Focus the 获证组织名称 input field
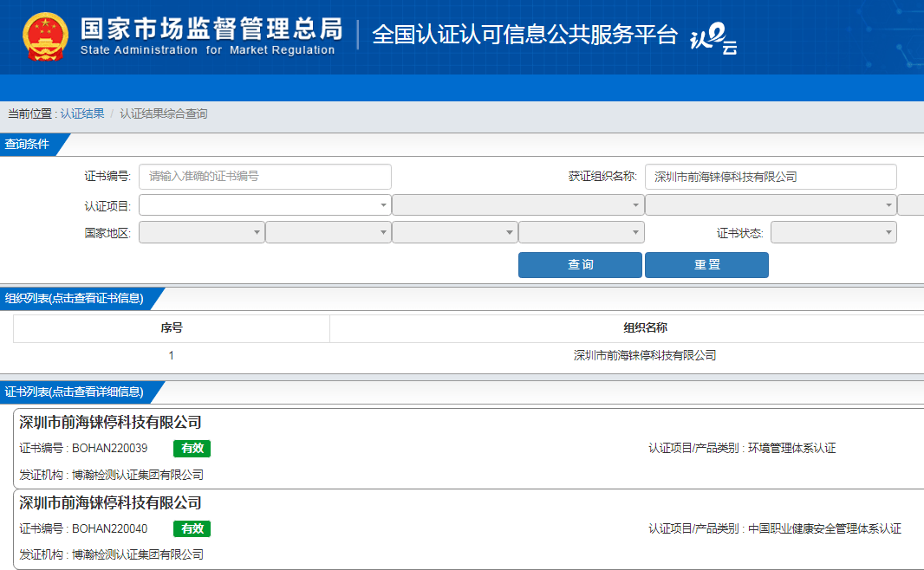This screenshot has height=570, width=924. click(x=771, y=177)
